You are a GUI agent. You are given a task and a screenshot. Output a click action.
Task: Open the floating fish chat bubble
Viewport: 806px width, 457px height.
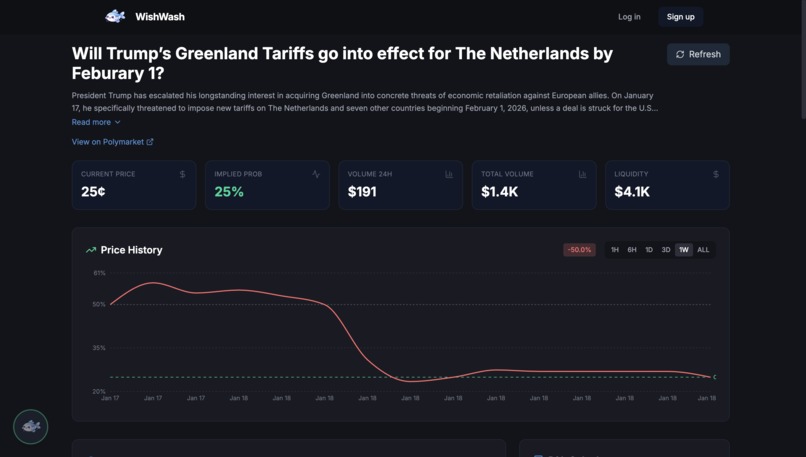(x=30, y=426)
